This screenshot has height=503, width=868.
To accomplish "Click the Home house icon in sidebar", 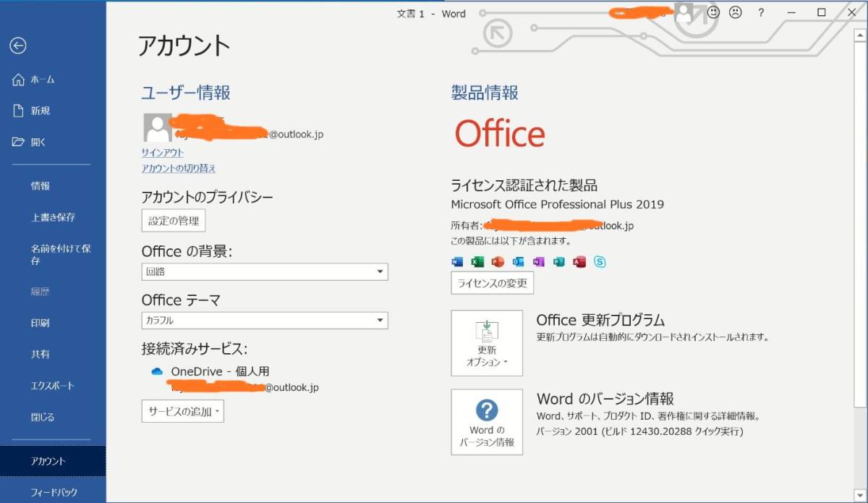I will pos(19,80).
